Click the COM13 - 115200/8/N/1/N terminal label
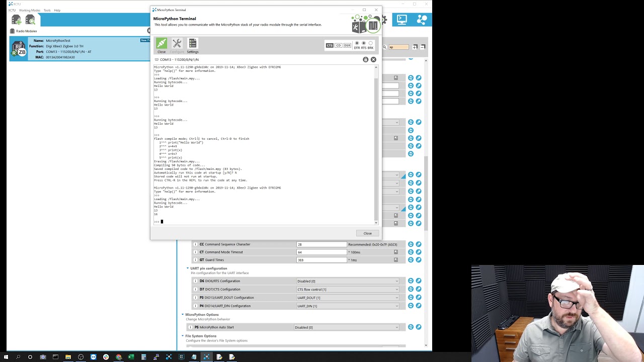644x362 pixels. point(179,60)
